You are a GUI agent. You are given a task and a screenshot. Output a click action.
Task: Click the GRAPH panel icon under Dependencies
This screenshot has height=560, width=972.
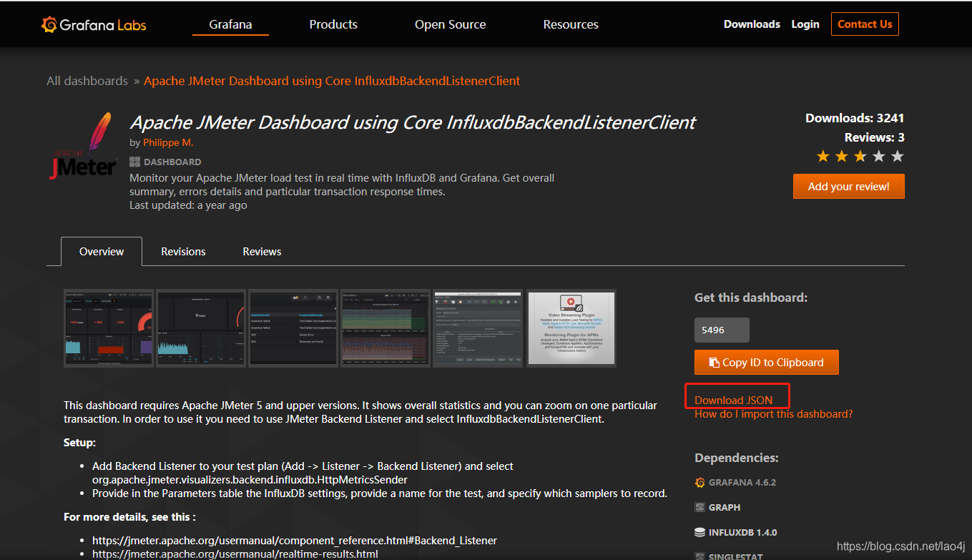coord(699,506)
